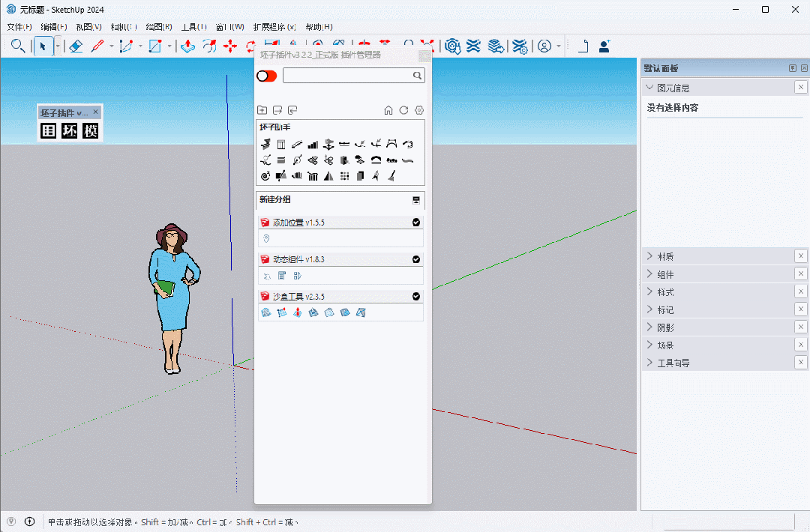Click the dotted grid icon in 坯子助手
Viewport: 810px width, 532px height.
click(344, 176)
